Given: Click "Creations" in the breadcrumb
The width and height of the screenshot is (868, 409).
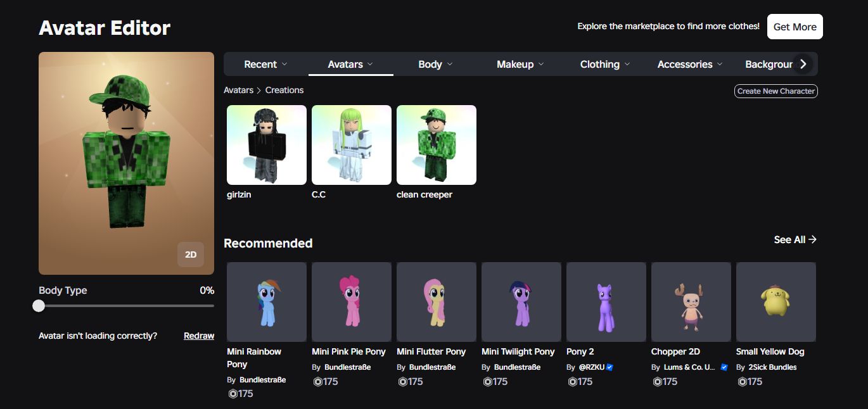Looking at the screenshot, I should (x=284, y=90).
